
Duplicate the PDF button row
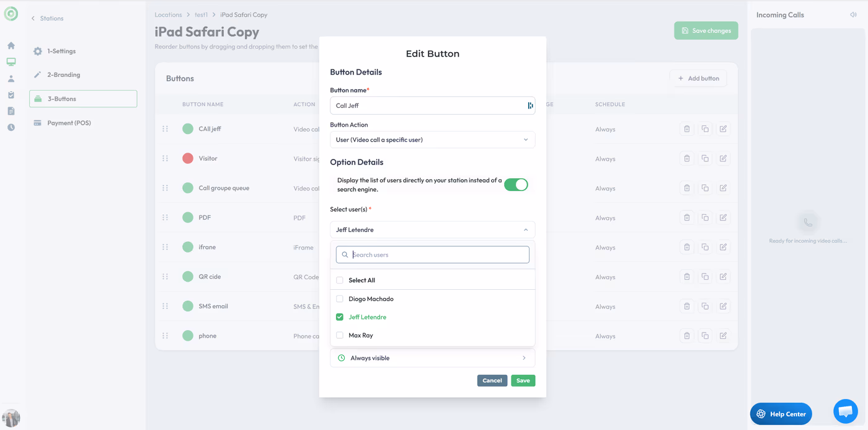coord(705,217)
